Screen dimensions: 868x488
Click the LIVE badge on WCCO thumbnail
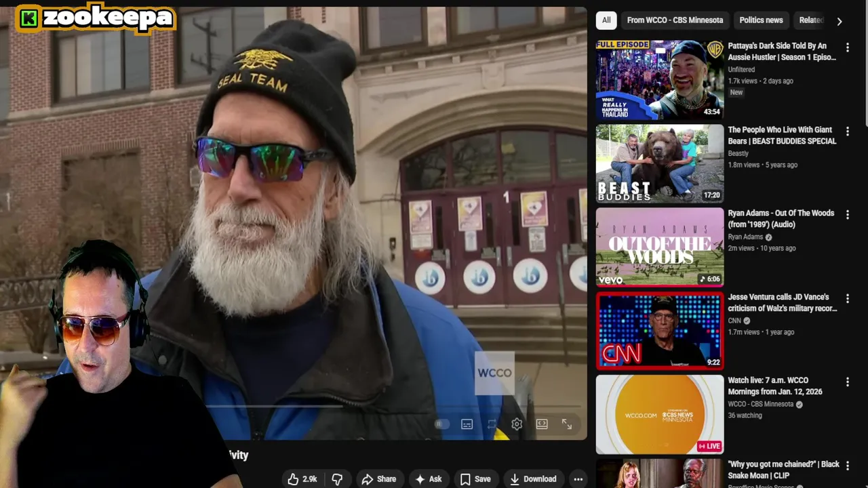pyautogui.click(x=709, y=446)
